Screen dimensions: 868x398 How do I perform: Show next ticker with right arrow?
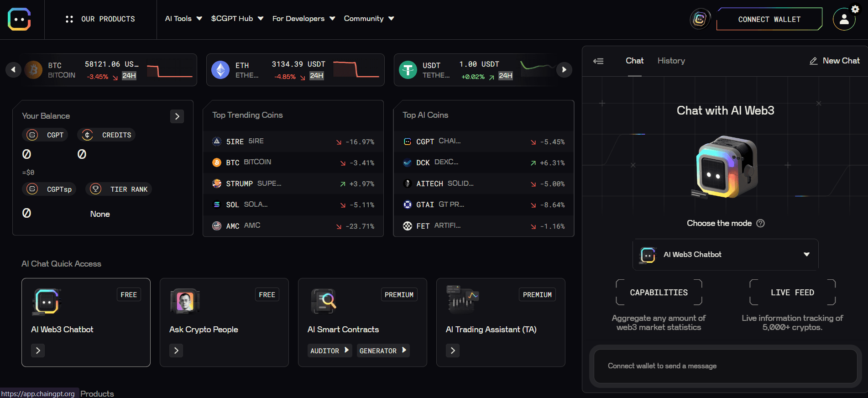pyautogui.click(x=564, y=69)
